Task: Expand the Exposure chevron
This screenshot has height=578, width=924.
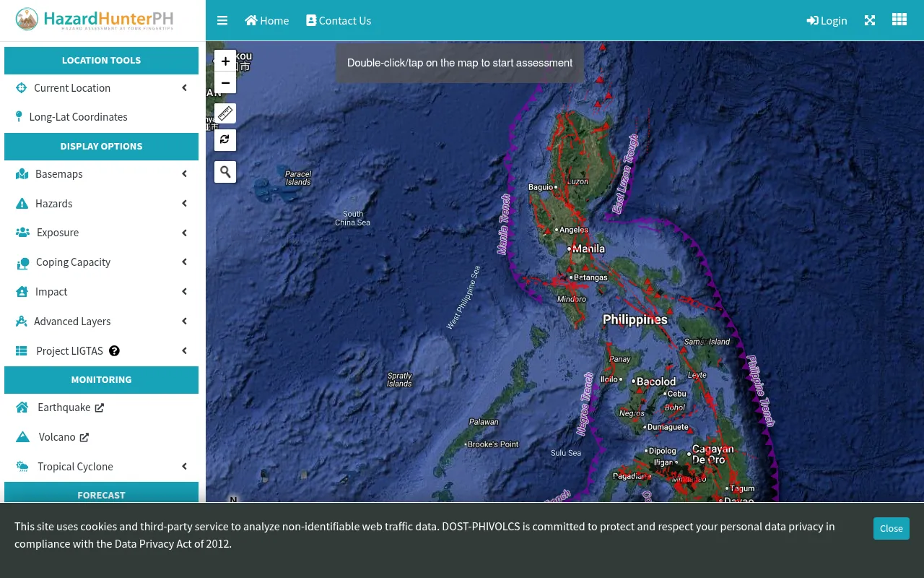Action: coord(184,233)
